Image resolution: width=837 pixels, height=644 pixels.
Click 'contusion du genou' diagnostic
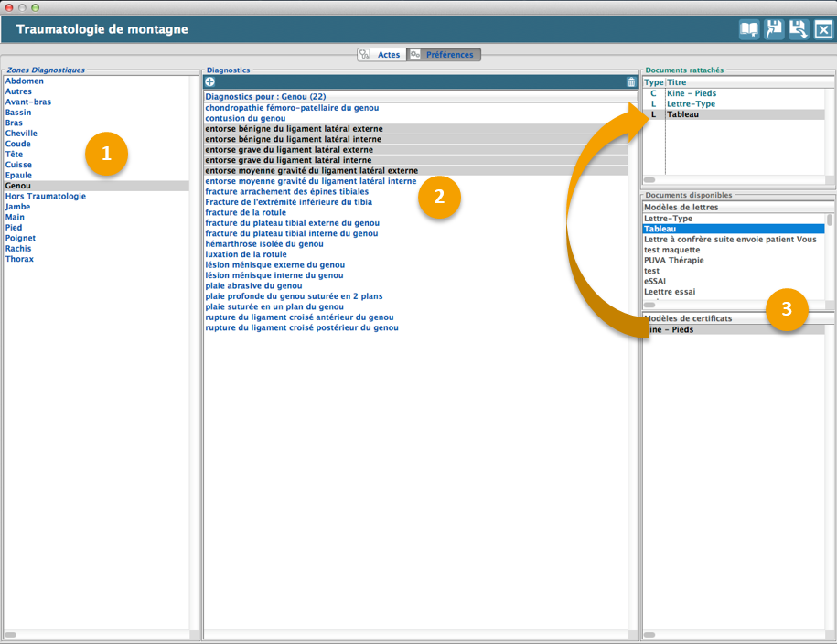pyautogui.click(x=243, y=118)
